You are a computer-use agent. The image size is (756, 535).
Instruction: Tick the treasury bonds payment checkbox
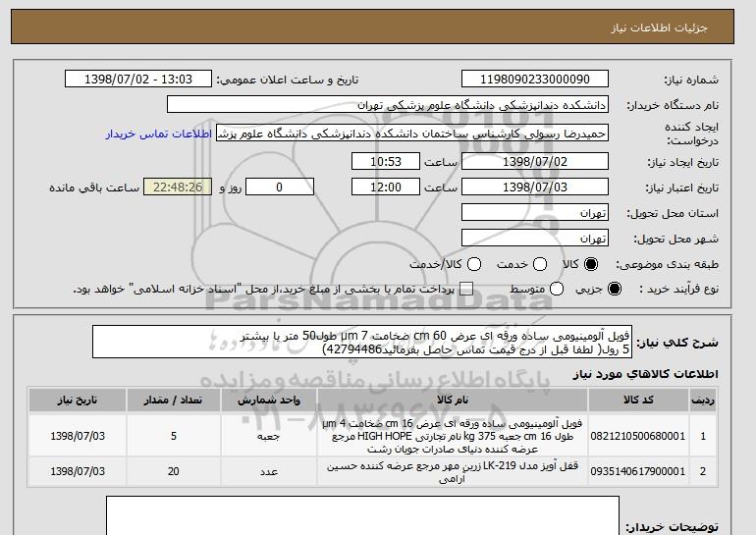click(466, 289)
